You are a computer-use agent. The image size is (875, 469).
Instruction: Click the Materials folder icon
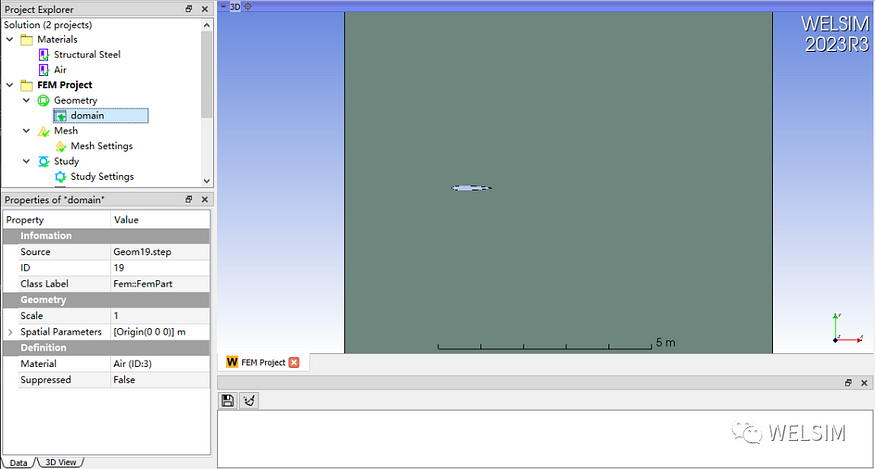click(x=27, y=40)
